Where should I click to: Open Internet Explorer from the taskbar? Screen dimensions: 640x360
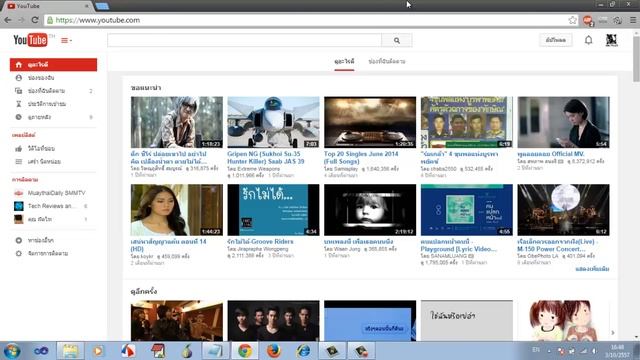click(303, 351)
